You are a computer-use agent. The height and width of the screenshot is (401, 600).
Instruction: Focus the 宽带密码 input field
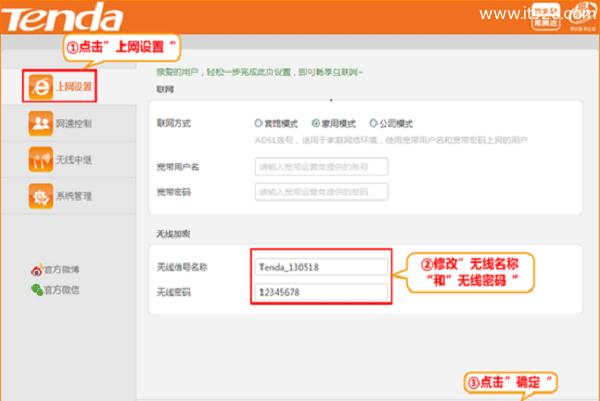tap(321, 192)
